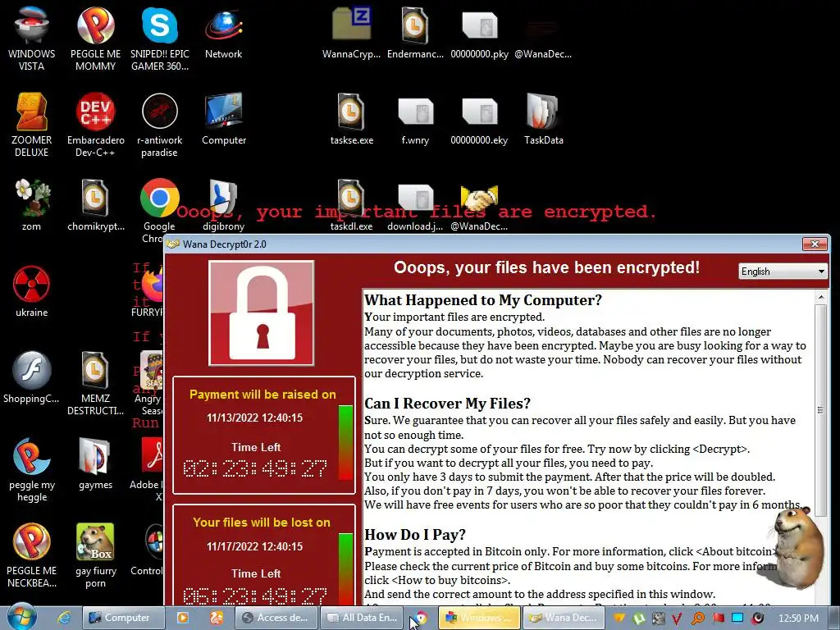Click 'Can I Recover My Files?' heading

[447, 404]
